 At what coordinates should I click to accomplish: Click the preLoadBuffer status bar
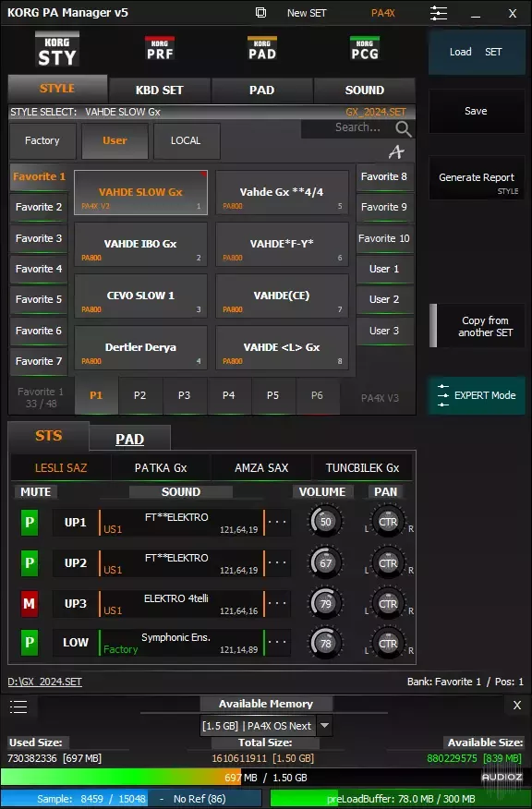(400, 799)
